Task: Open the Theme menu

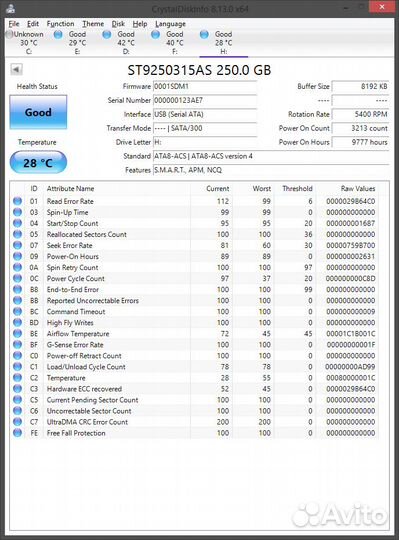Action: 93,24
